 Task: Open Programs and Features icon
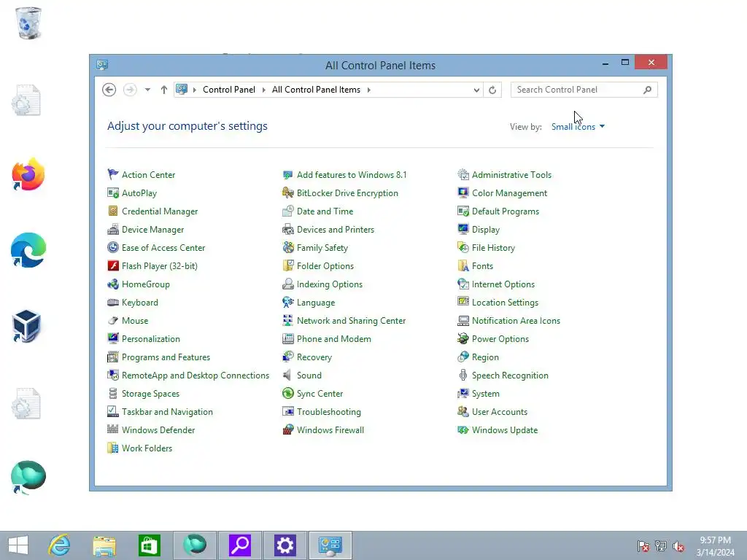tap(113, 357)
